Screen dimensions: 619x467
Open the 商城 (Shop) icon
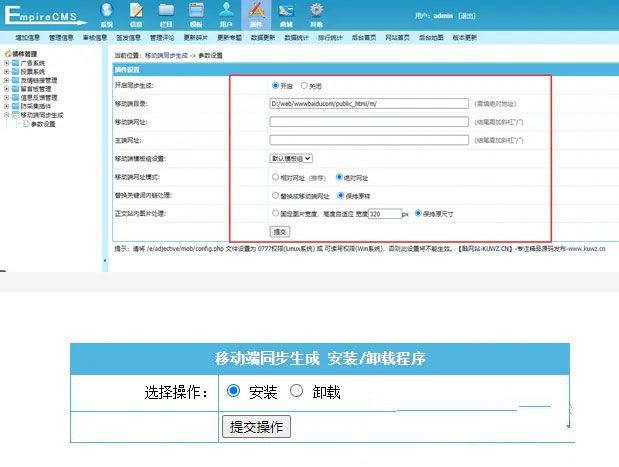coord(286,10)
